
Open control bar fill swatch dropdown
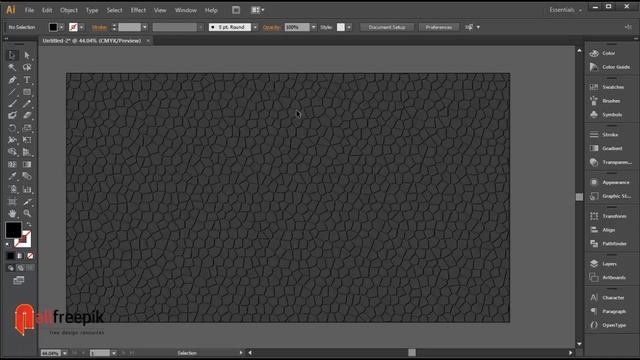[x=62, y=27]
